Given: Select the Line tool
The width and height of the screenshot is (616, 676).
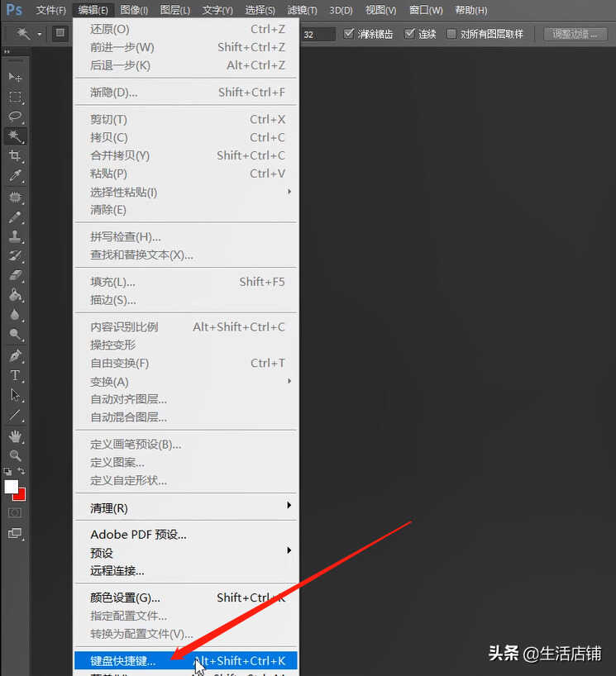Looking at the screenshot, I should coord(15,415).
